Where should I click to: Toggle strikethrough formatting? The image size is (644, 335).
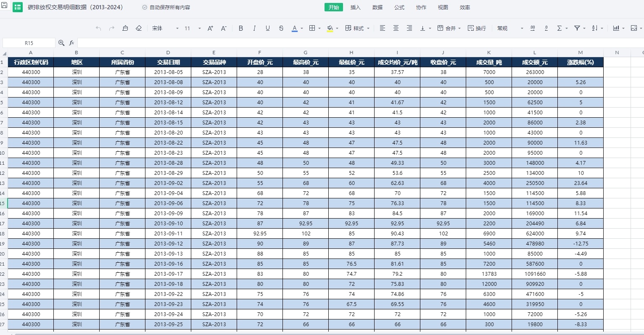click(x=281, y=28)
